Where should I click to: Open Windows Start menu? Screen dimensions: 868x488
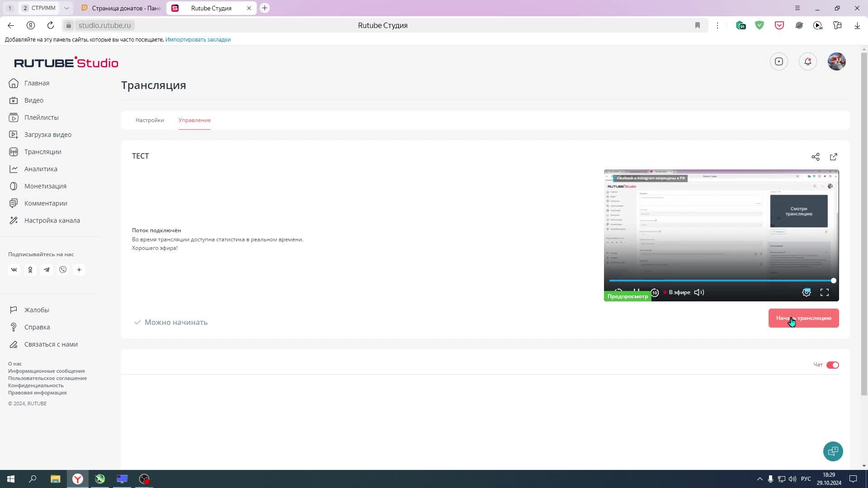click(x=11, y=479)
